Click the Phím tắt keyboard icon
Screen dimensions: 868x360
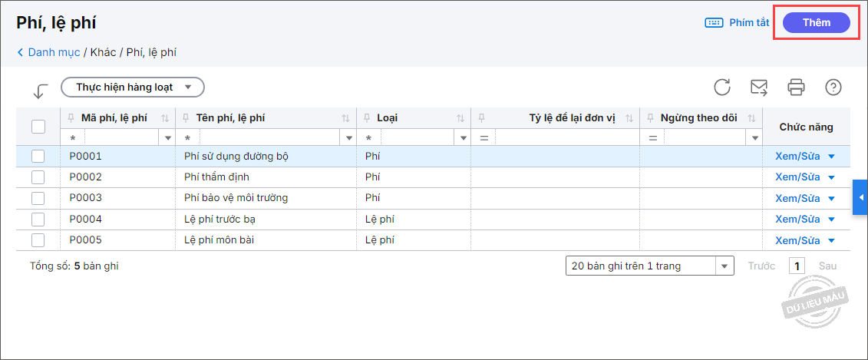coord(714,23)
